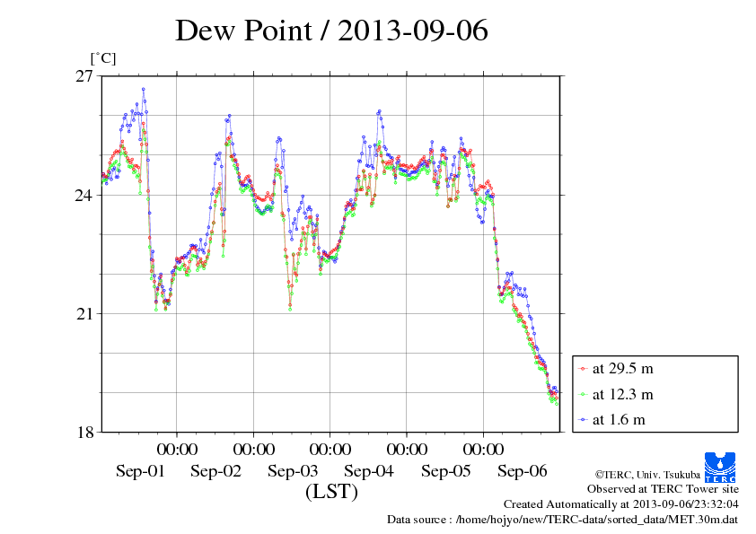Click the 'at 1.6 m' legend entry

click(x=619, y=420)
